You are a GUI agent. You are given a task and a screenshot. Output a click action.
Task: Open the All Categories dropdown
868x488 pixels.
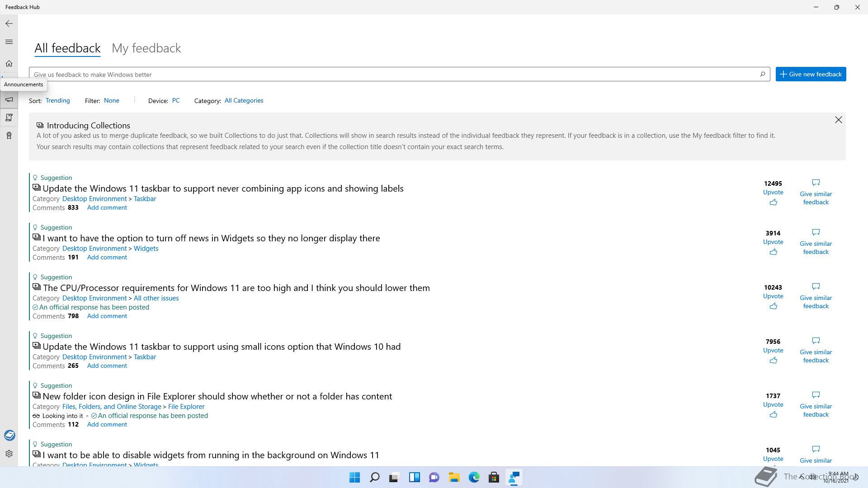point(244,100)
